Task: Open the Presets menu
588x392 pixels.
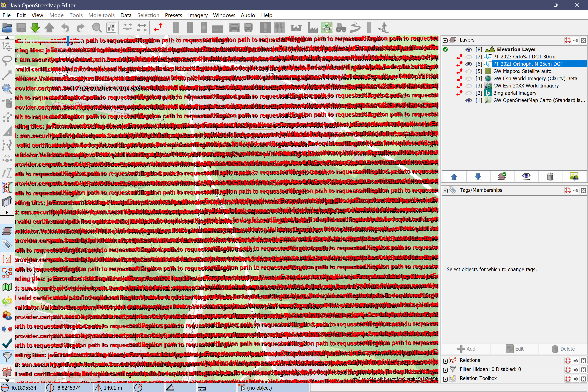Action: (173, 15)
